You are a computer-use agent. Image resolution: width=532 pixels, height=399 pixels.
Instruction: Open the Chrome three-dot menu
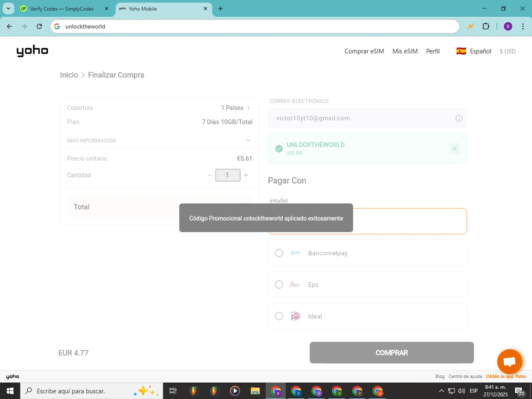click(x=523, y=26)
